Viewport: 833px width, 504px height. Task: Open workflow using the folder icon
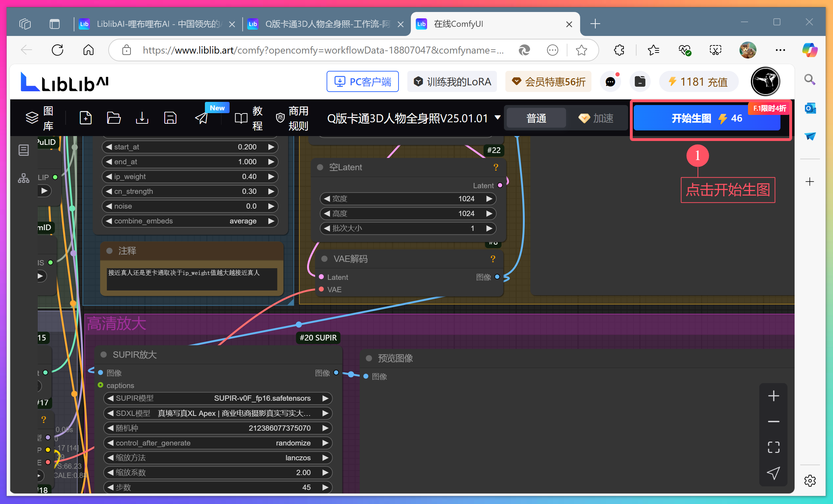(114, 118)
